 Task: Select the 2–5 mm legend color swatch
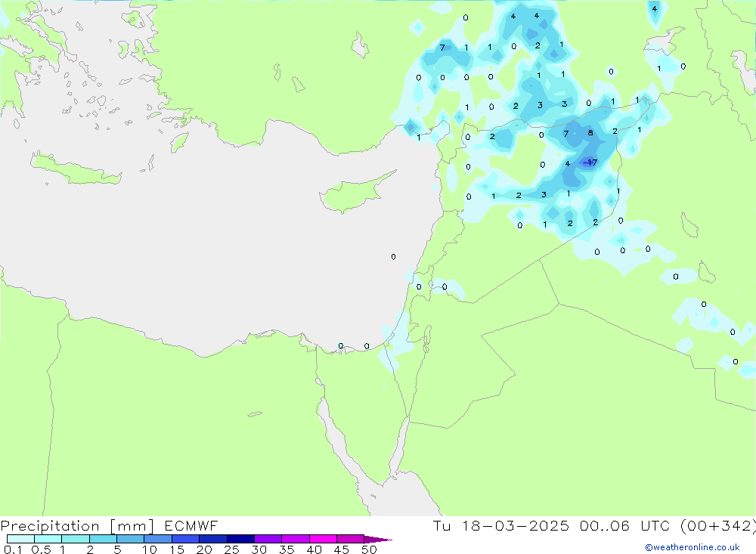click(103, 539)
